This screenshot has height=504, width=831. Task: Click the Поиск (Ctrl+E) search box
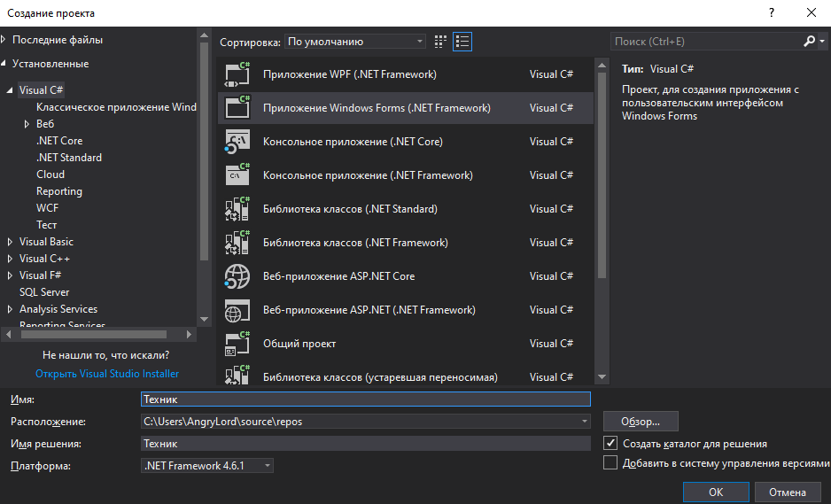[708, 42]
